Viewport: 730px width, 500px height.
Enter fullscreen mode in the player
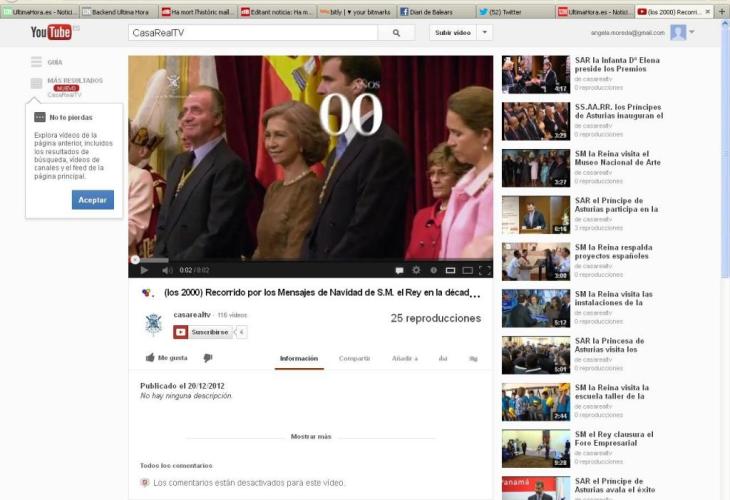click(485, 270)
